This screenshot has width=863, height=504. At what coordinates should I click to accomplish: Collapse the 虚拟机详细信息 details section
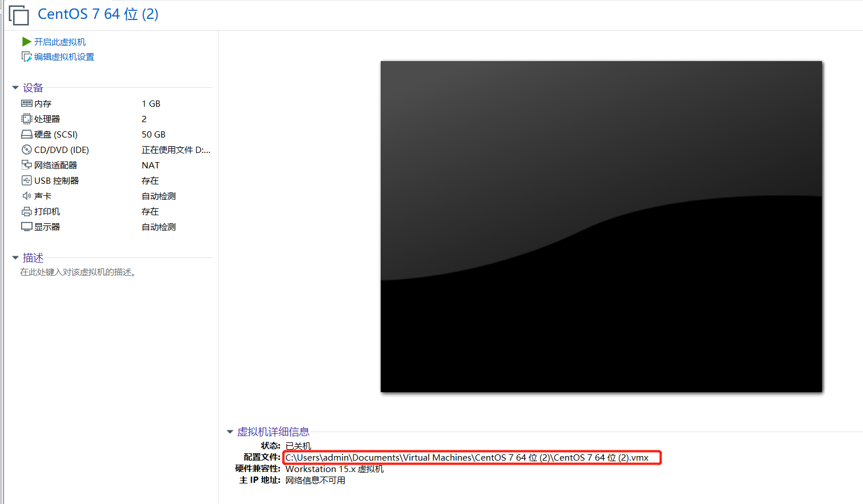pyautogui.click(x=230, y=432)
